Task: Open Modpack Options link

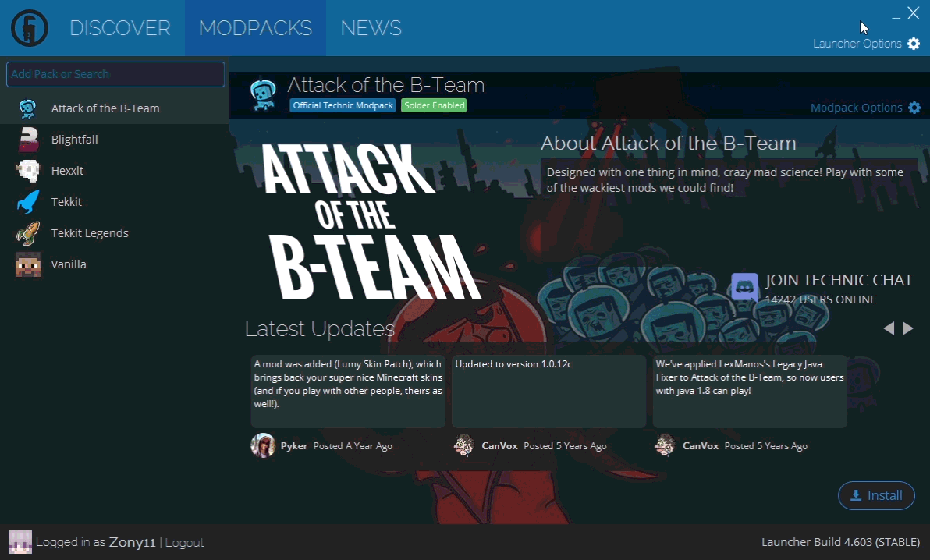Action: (856, 108)
